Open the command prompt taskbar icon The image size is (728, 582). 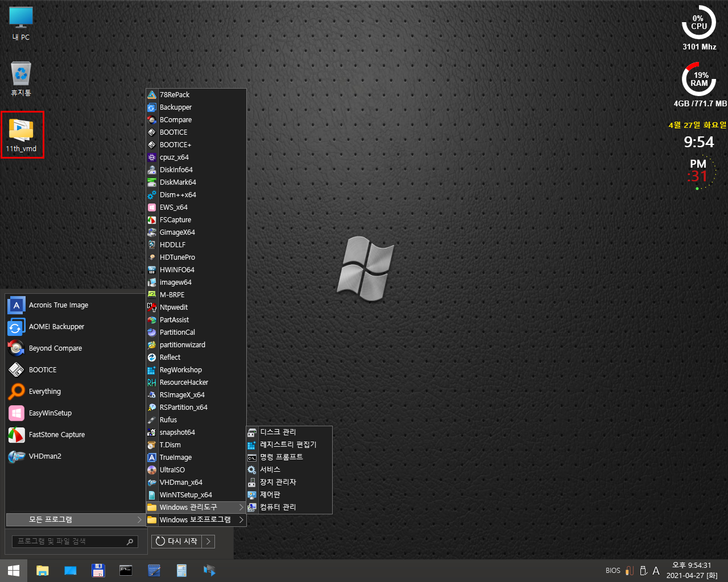(x=126, y=571)
